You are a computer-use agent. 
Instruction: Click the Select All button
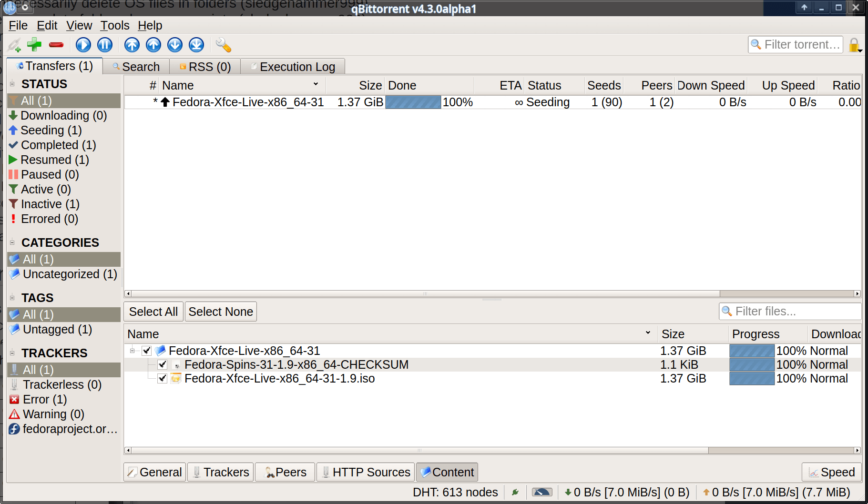pyautogui.click(x=153, y=312)
